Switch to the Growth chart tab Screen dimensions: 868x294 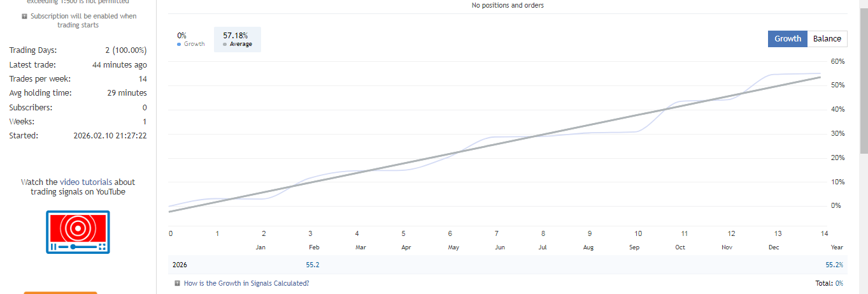[788, 39]
